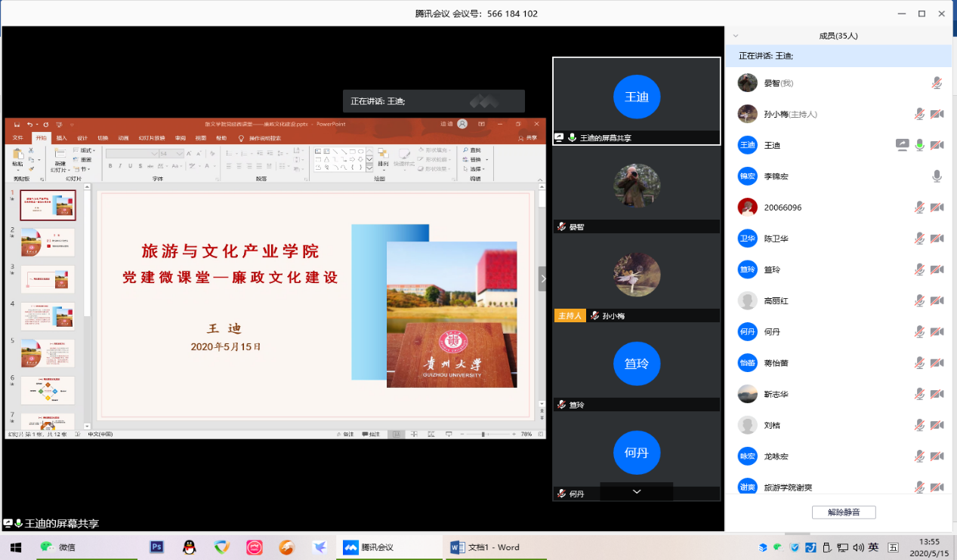Open QQ penguin icon in taskbar
Viewport: 957px width, 560px height.
(x=190, y=547)
